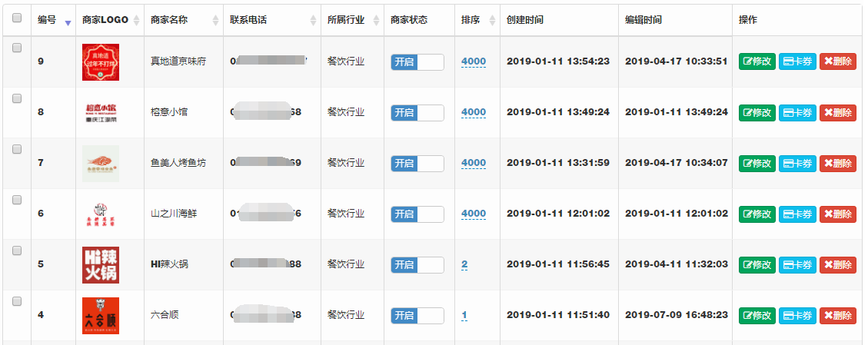Sort by 编号 column arrow
The height and width of the screenshot is (345, 868).
tap(68, 23)
